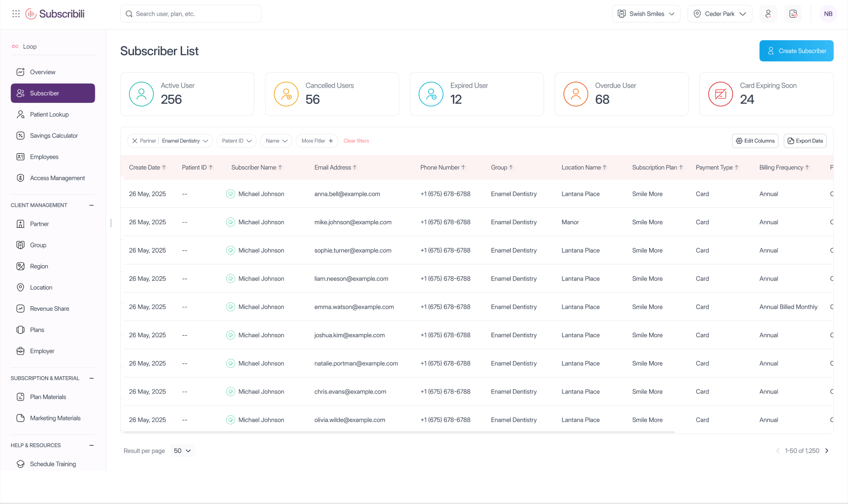This screenshot has height=504, width=848.
Task: Collapse the Subscription & Material section
Action: (91, 378)
